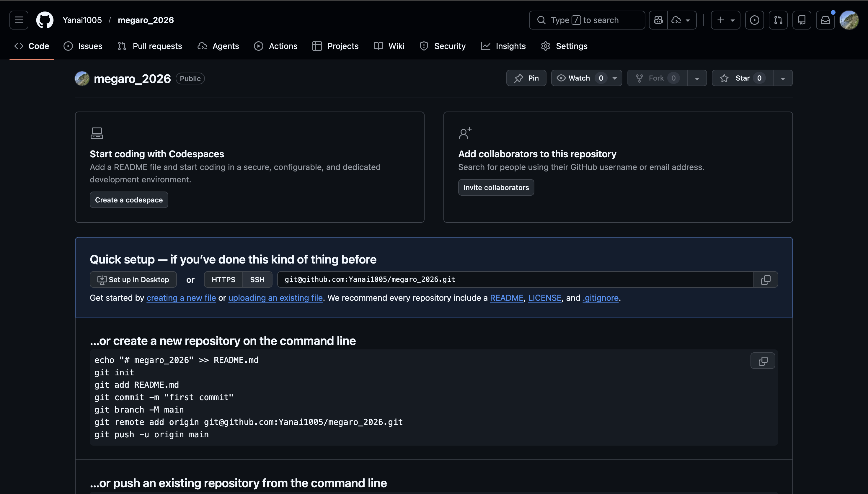The height and width of the screenshot is (494, 868).
Task: Select the SSH protocol option
Action: point(257,279)
